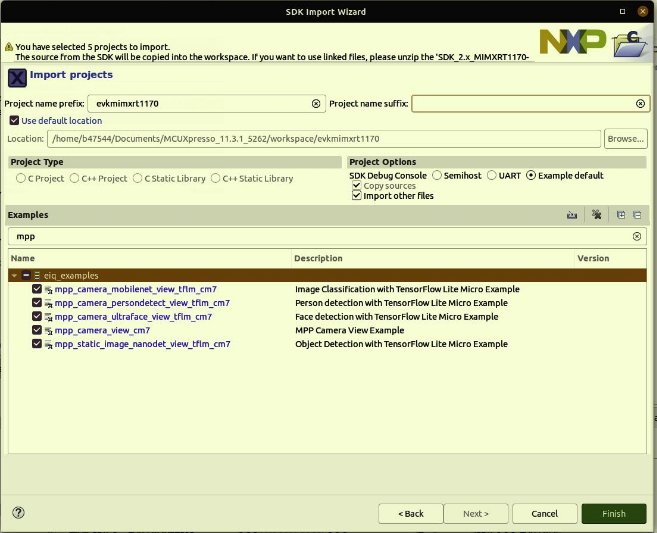Toggle Use default location checkbox
Image resolution: width=657 pixels, height=533 pixels.
14,121
